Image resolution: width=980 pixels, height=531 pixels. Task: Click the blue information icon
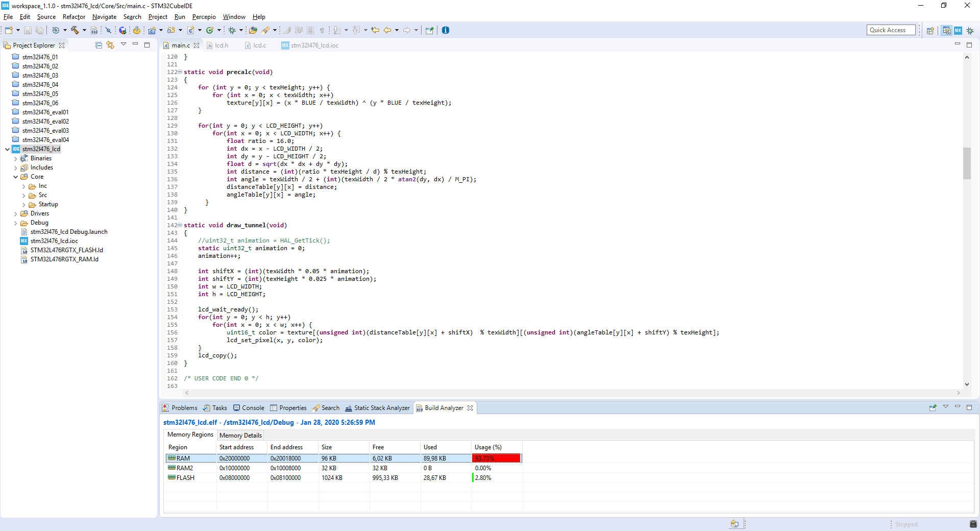pos(446,30)
